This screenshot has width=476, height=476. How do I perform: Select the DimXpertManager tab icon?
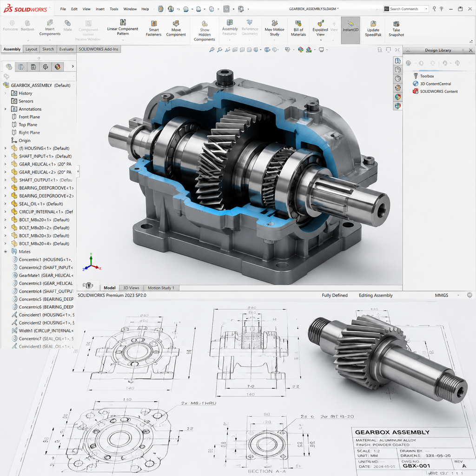tap(46, 66)
